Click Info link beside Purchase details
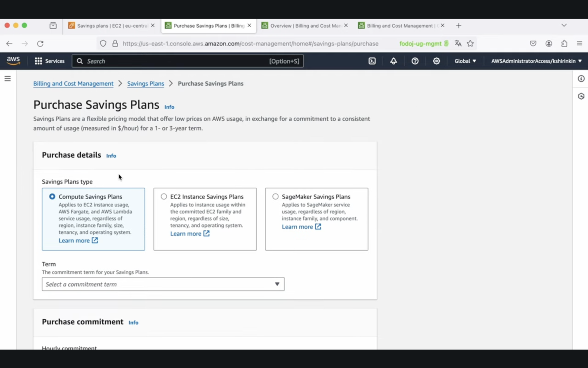 (x=111, y=156)
